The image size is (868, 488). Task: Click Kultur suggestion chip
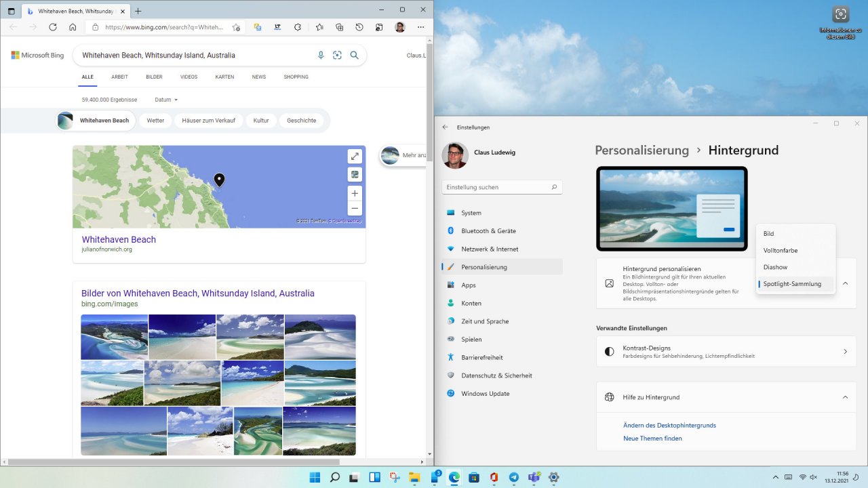(261, 121)
